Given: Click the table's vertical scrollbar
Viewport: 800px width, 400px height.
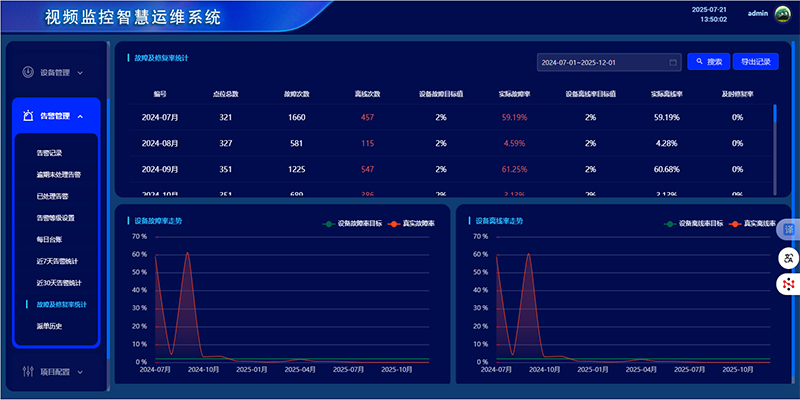Looking at the screenshot, I should pyautogui.click(x=776, y=125).
